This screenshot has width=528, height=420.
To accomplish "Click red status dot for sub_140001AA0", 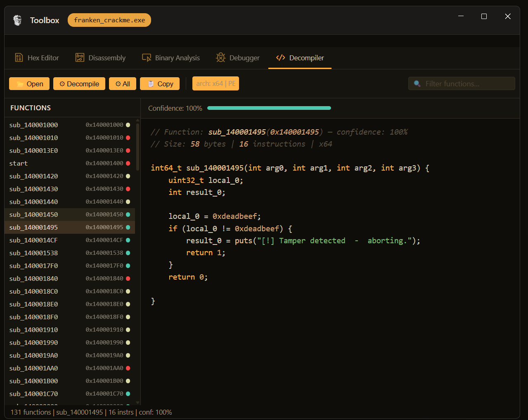I will [128, 368].
